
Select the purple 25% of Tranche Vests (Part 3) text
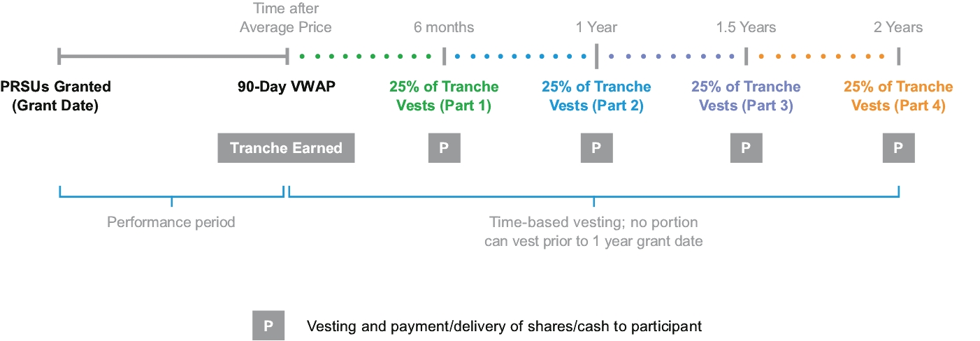746,96
